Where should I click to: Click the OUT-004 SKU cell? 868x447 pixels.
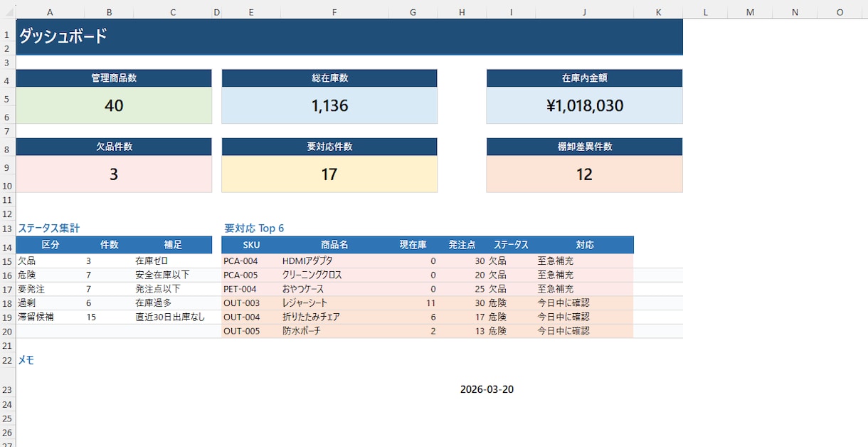point(251,317)
